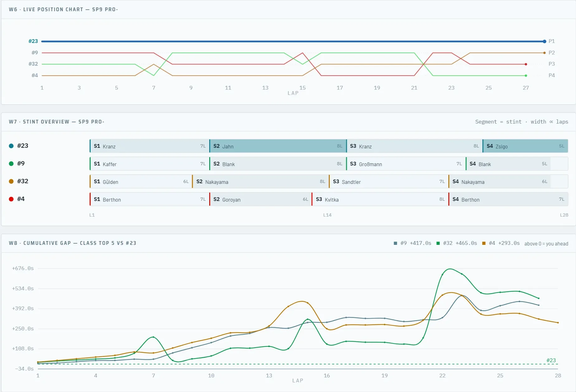Click the #23 endpoint marker at P1
The image size is (576, 392).
(x=544, y=41)
